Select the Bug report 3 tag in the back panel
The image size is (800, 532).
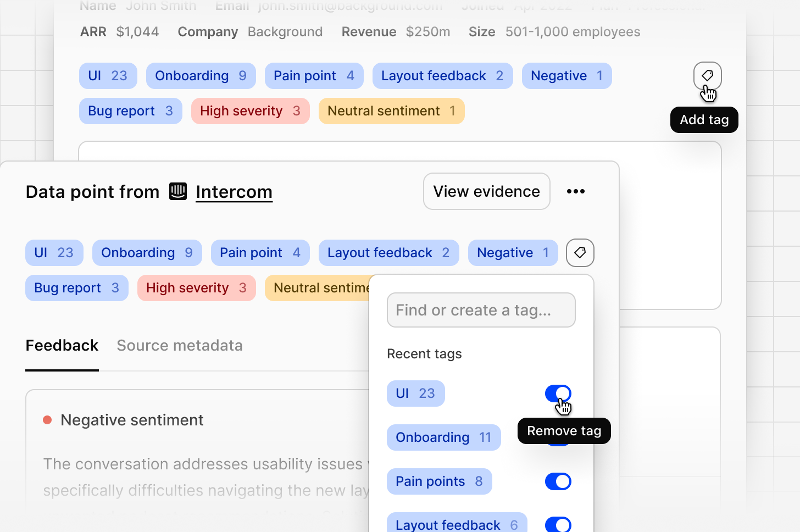click(x=131, y=111)
